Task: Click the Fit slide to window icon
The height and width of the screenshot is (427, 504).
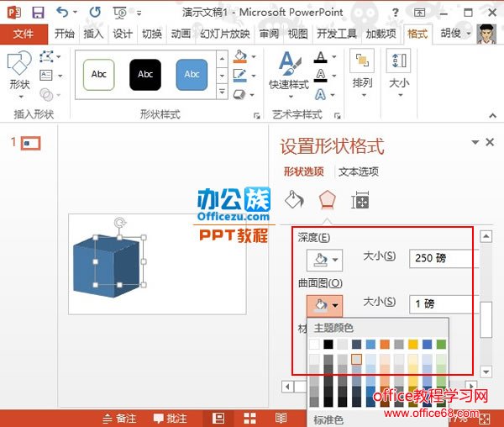Action: (485, 419)
